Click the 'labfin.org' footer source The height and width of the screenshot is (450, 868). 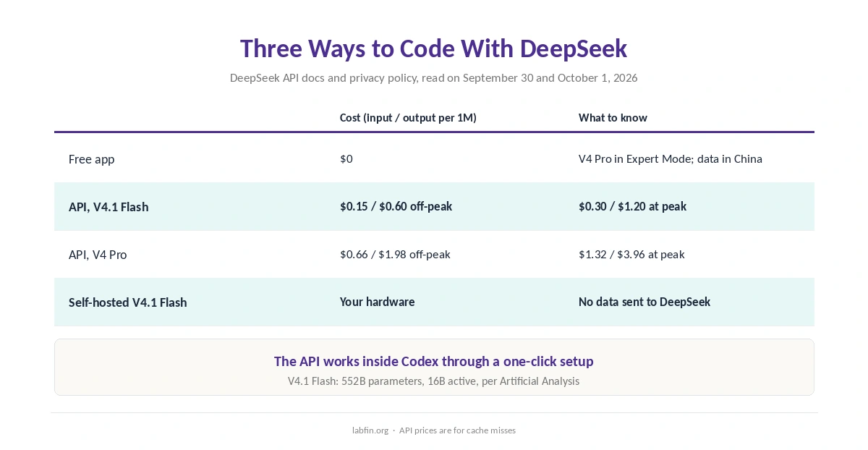tap(370, 430)
